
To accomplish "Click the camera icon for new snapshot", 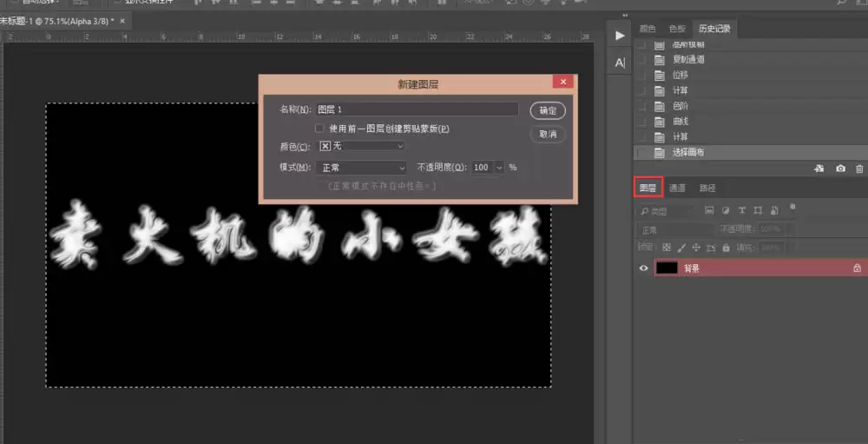I will pyautogui.click(x=840, y=169).
